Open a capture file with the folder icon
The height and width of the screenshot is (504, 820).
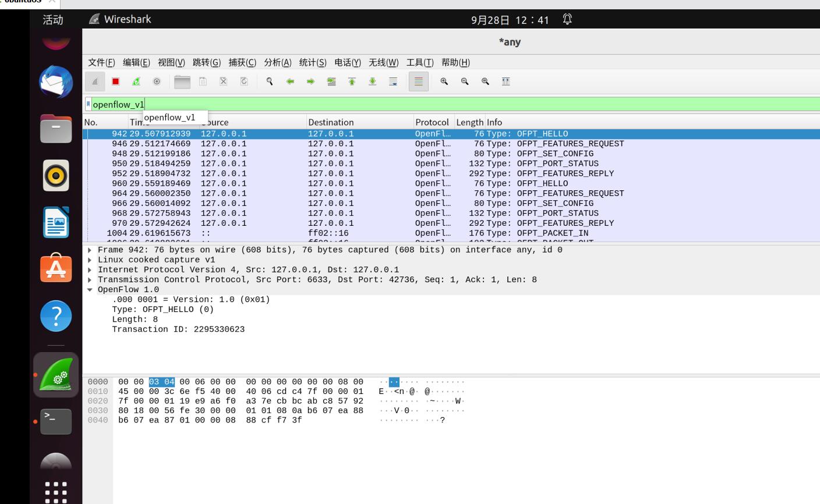[x=182, y=81]
